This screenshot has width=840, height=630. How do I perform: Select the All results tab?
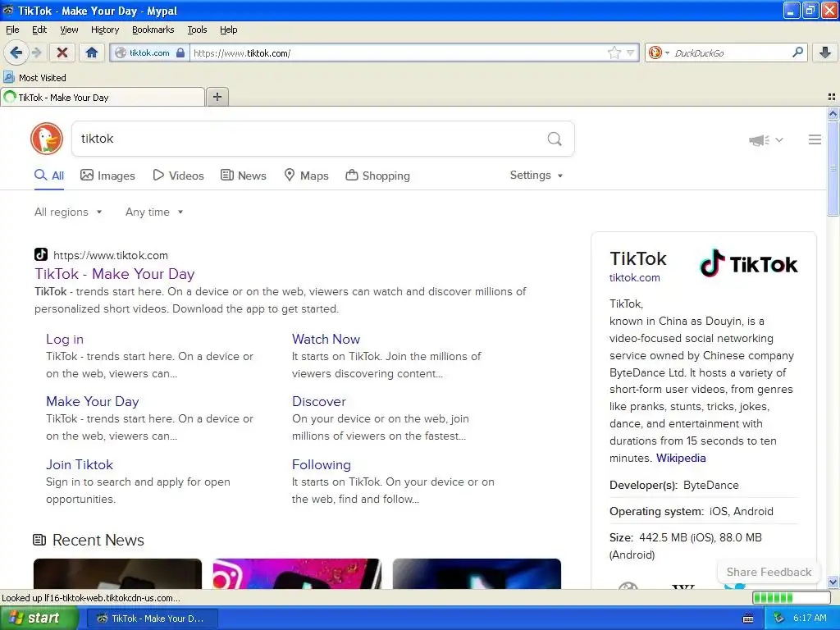click(49, 176)
